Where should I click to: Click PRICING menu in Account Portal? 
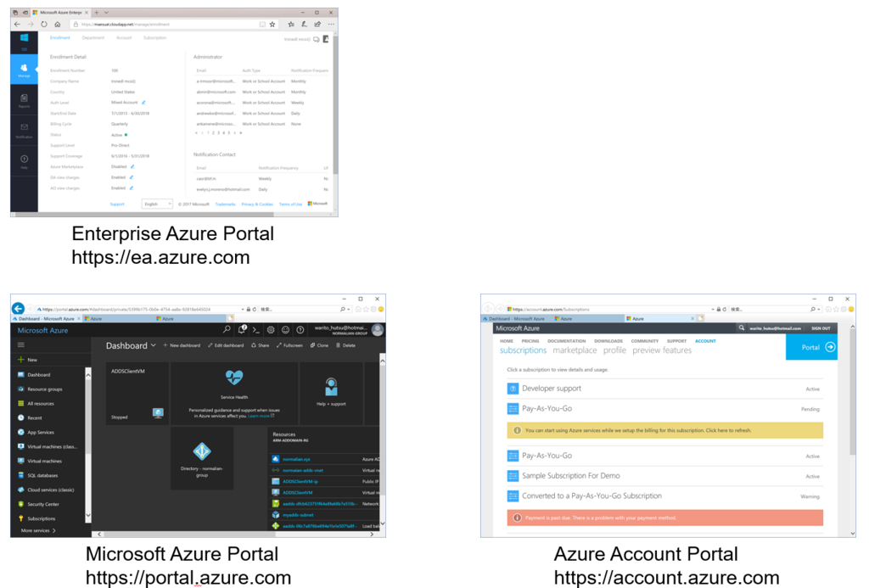pos(530,341)
